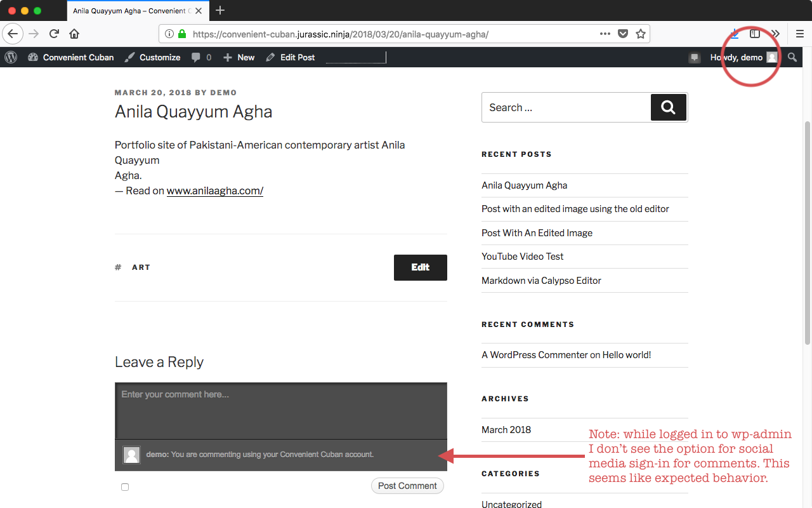812x508 pixels.
Task: Bookmark this page with the star icon
Action: [641, 34]
